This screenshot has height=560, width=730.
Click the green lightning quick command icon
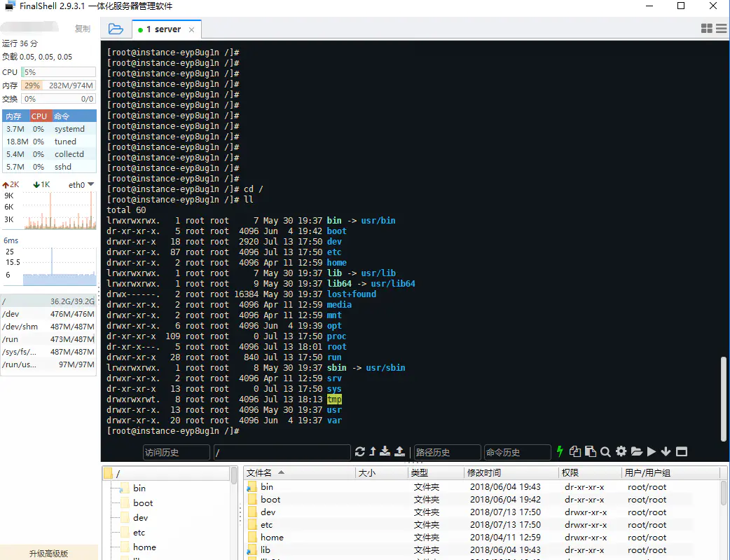point(560,451)
